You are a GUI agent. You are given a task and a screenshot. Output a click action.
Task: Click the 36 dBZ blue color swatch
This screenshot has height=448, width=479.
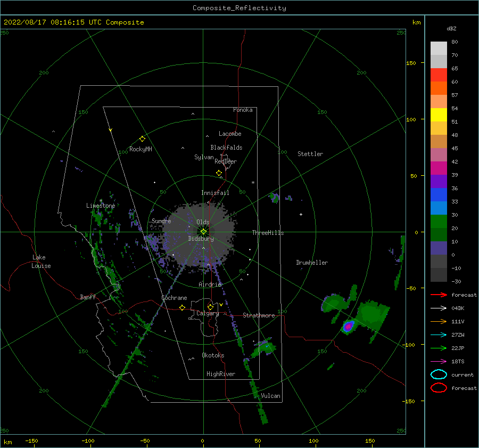pyautogui.click(x=439, y=194)
